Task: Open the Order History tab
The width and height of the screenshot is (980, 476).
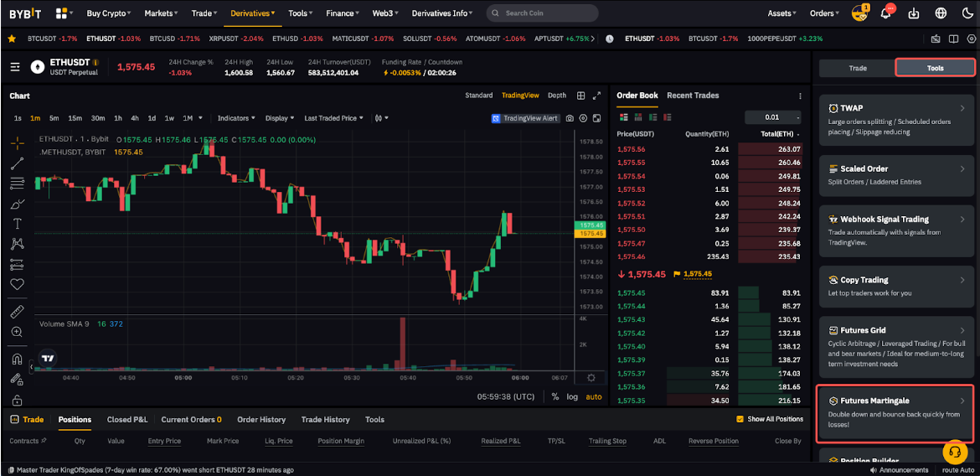Action: click(x=261, y=419)
